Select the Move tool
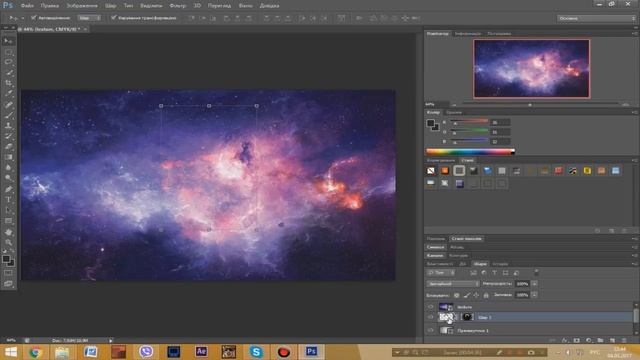 [9, 41]
